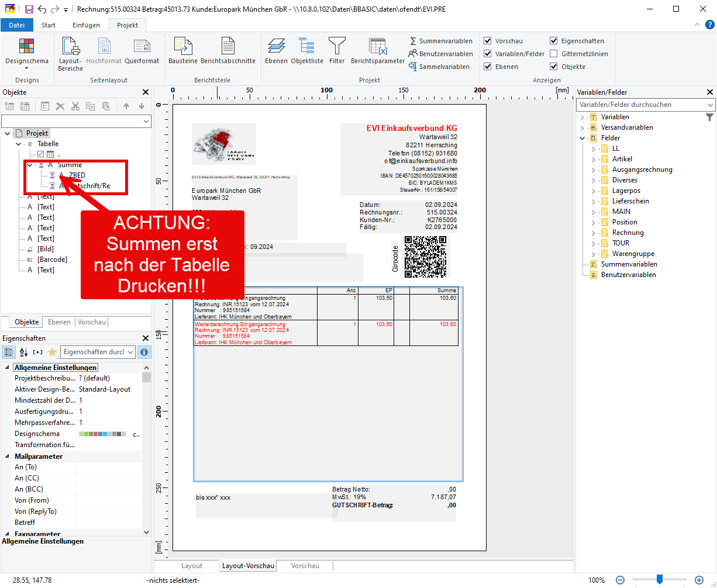The height and width of the screenshot is (588, 717).
Task: Switch to the bottom Vorschau view tab
Action: tap(305, 566)
